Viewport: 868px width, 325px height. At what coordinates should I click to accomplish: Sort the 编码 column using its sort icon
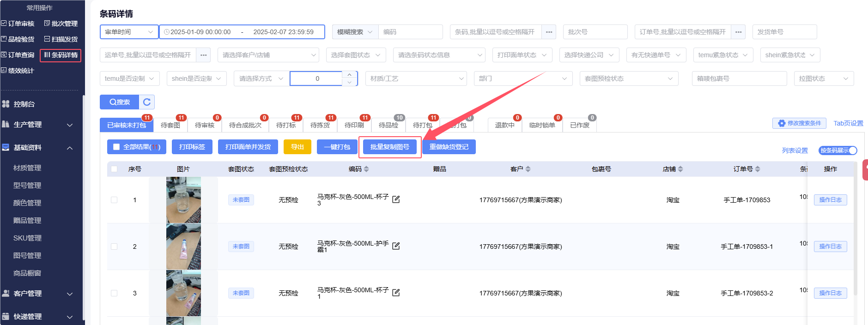pos(366,169)
